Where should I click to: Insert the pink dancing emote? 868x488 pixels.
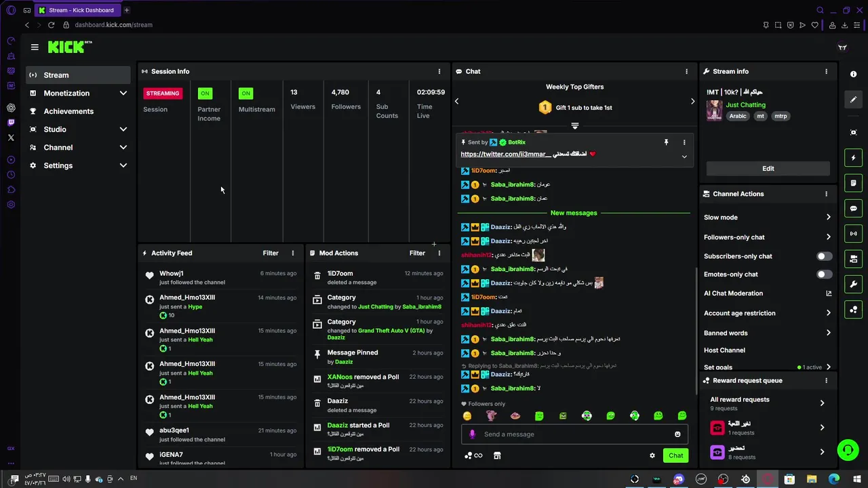[491, 416]
